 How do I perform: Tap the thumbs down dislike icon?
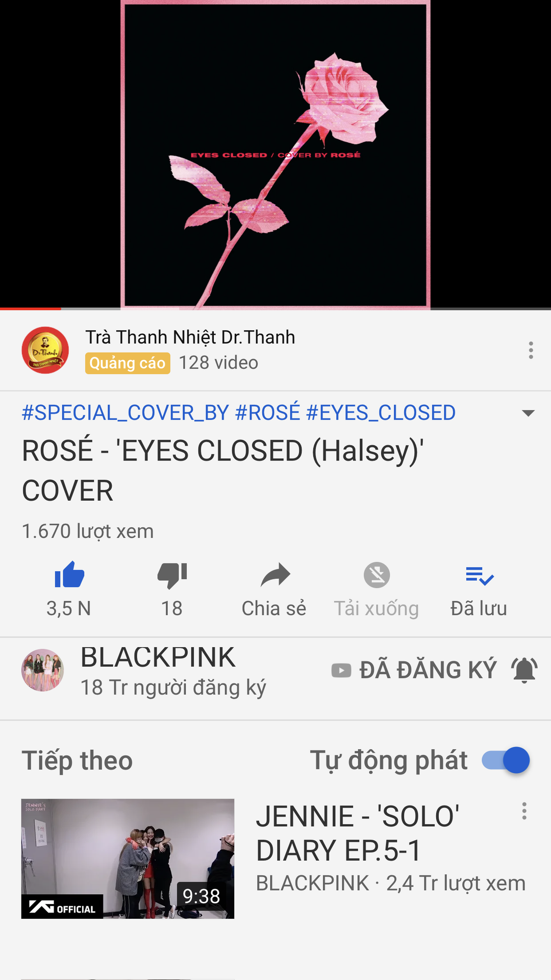[x=172, y=576]
